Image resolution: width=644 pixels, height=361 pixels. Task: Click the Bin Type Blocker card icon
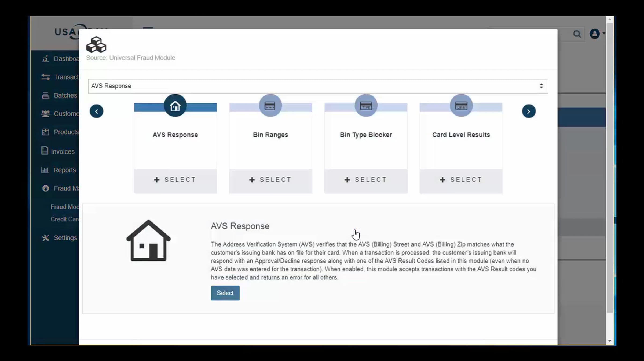(x=366, y=106)
